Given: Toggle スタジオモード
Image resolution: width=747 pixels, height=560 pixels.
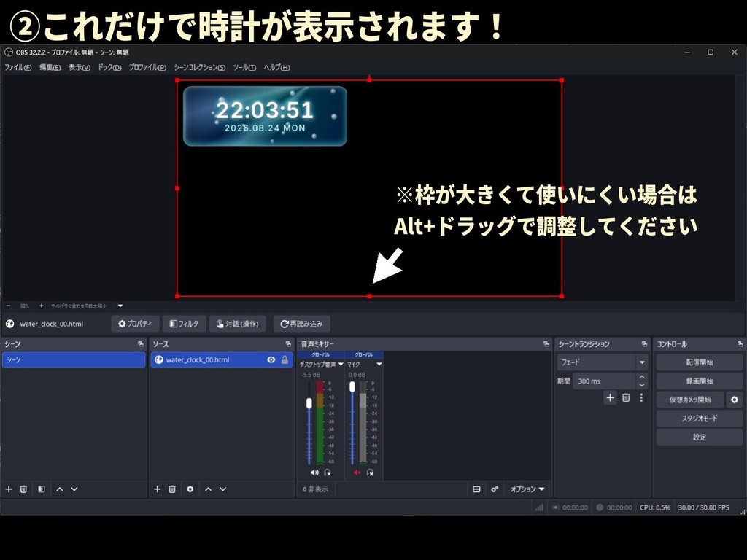Looking at the screenshot, I should pyautogui.click(x=700, y=418).
